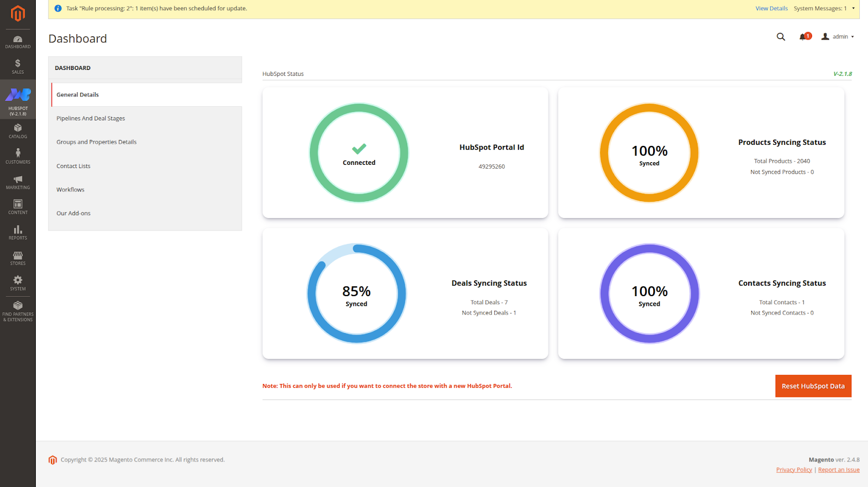The width and height of the screenshot is (868, 487).
Task: Open the HubSpot (V-2.1.8) sidebar menu
Action: pyautogui.click(x=18, y=100)
